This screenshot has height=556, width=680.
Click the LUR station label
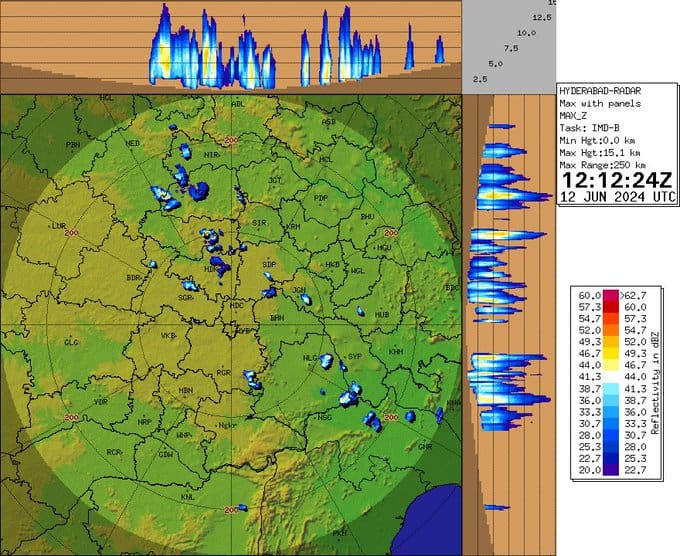(59, 226)
